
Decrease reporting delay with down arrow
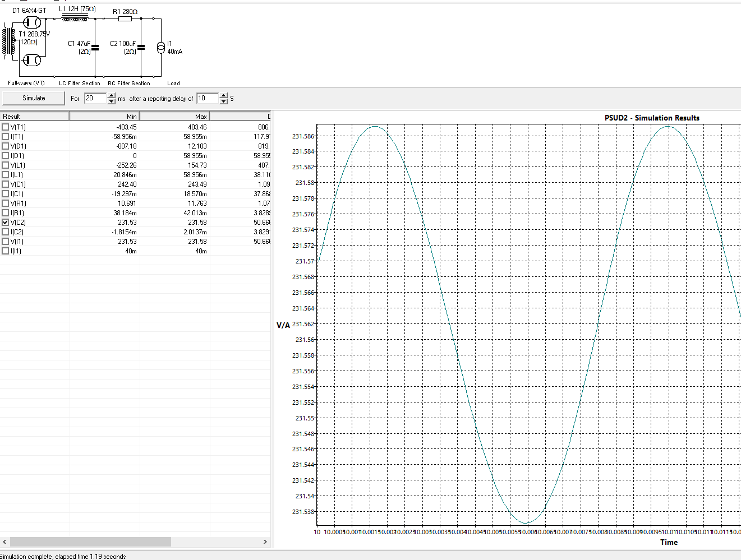pyautogui.click(x=224, y=101)
